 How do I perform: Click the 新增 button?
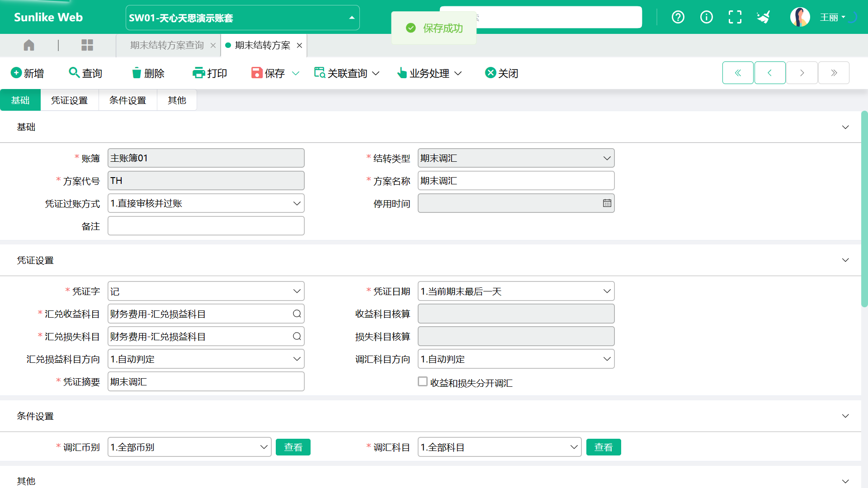27,73
